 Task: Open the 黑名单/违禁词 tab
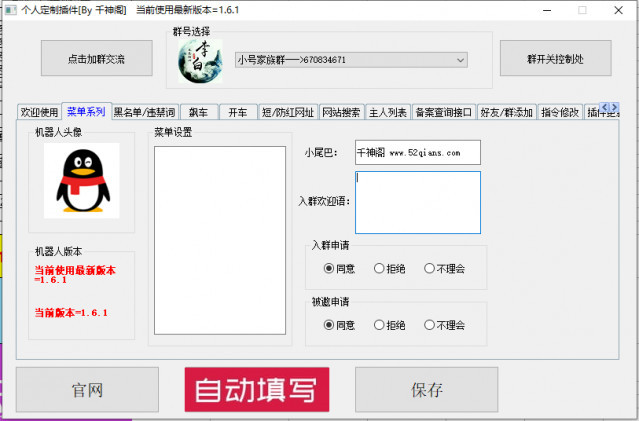pos(145,112)
